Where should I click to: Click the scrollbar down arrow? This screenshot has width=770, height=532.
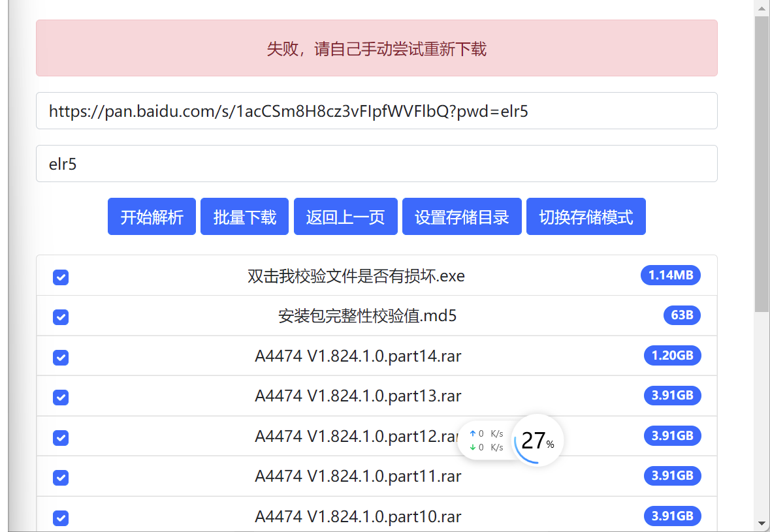[x=762, y=523]
